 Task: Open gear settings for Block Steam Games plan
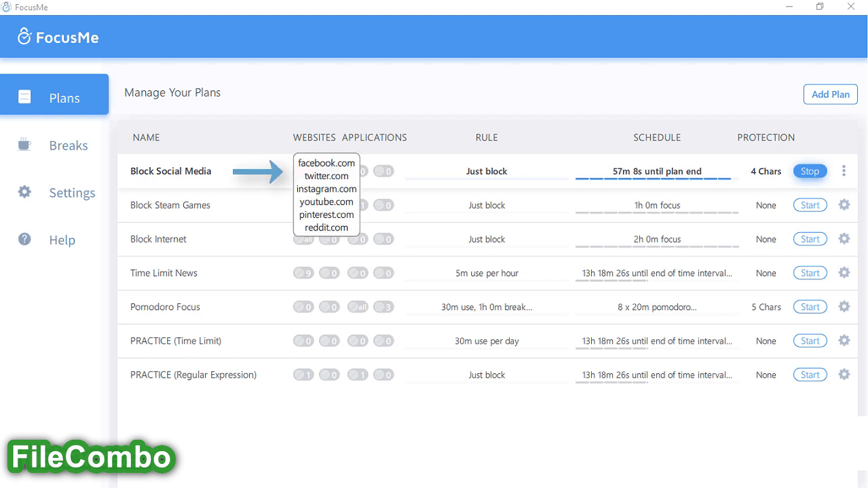point(844,204)
